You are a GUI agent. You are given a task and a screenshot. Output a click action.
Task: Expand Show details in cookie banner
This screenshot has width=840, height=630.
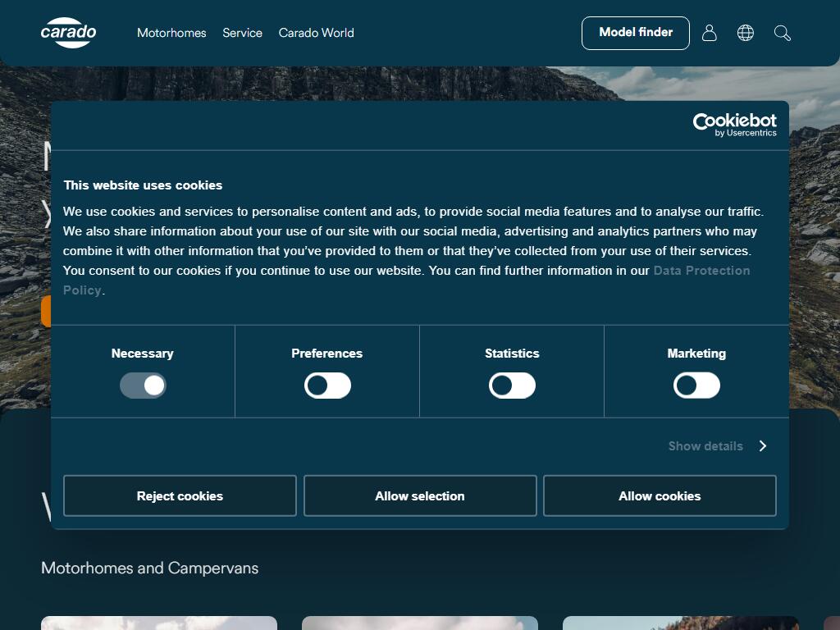705,446
